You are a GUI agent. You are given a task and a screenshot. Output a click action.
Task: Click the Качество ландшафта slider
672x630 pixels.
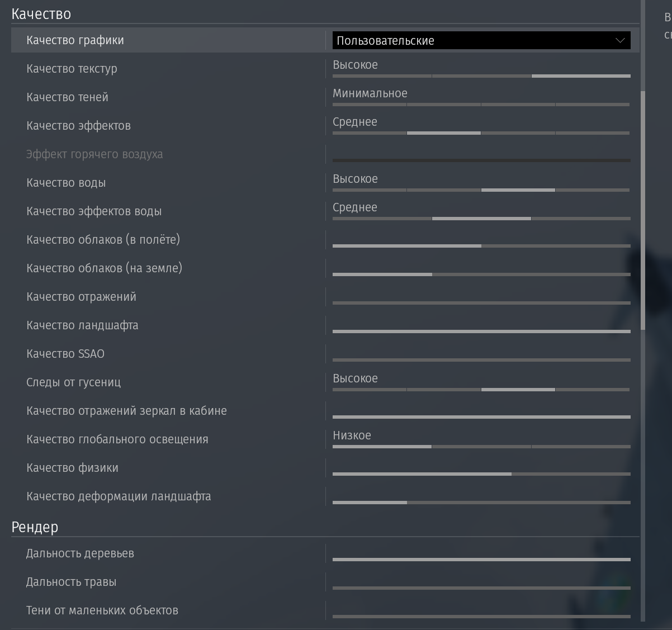481,331
